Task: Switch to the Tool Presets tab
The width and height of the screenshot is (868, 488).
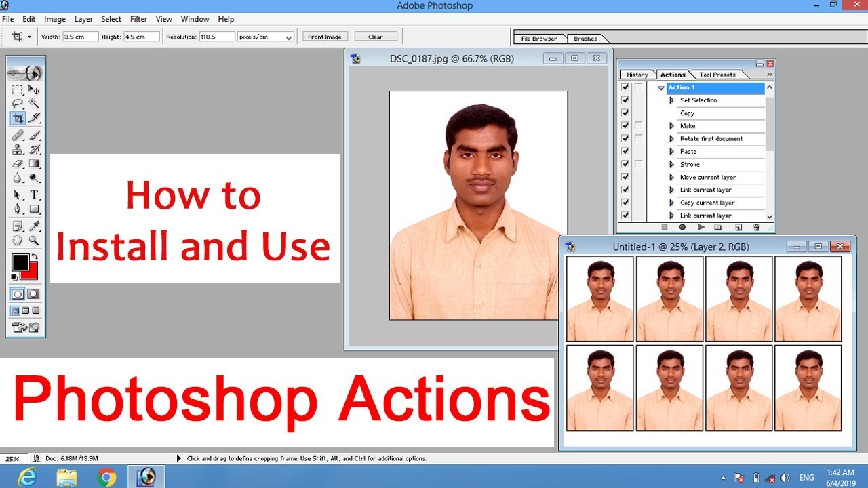Action: point(717,75)
